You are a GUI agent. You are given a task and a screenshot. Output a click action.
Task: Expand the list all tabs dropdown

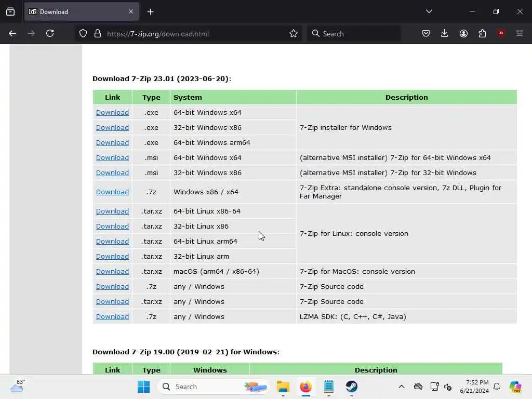tap(429, 11)
